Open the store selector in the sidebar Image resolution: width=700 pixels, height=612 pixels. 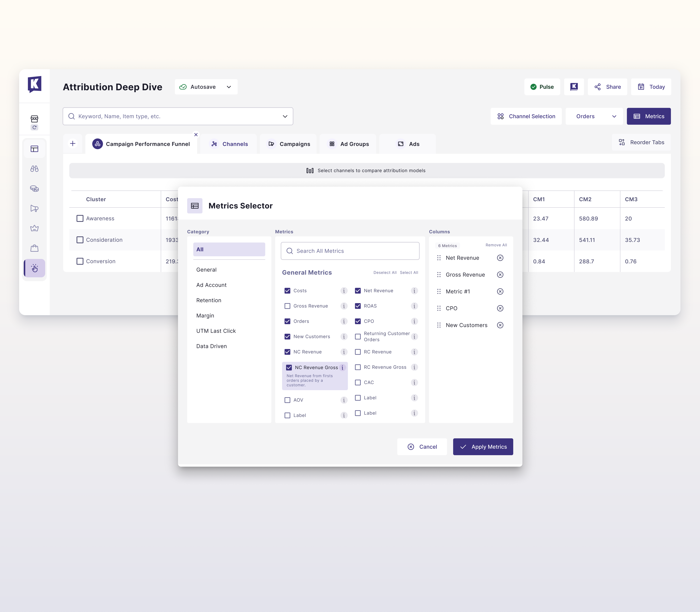click(x=34, y=119)
